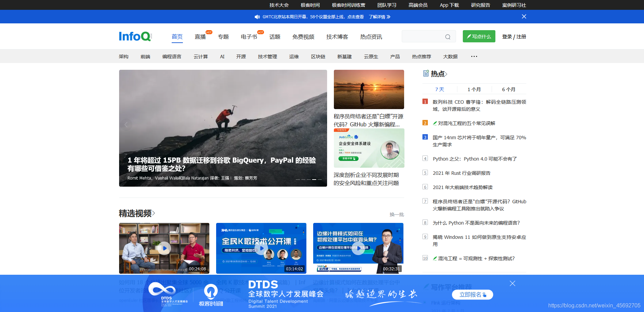Open hot article Python 之父 Python 4.0
644x312 pixels.
coord(475,159)
